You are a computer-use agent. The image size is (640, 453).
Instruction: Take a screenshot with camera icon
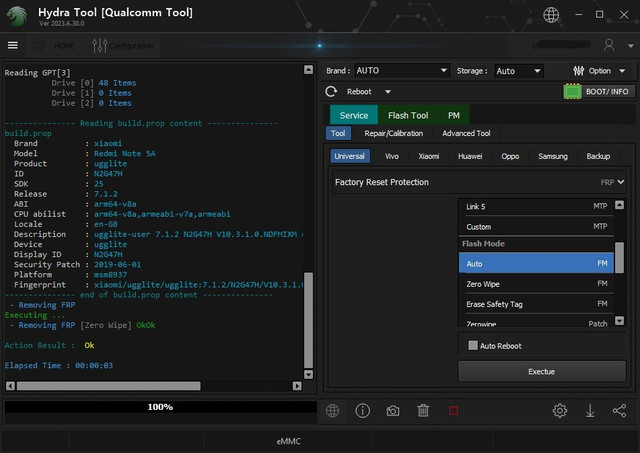tap(393, 411)
